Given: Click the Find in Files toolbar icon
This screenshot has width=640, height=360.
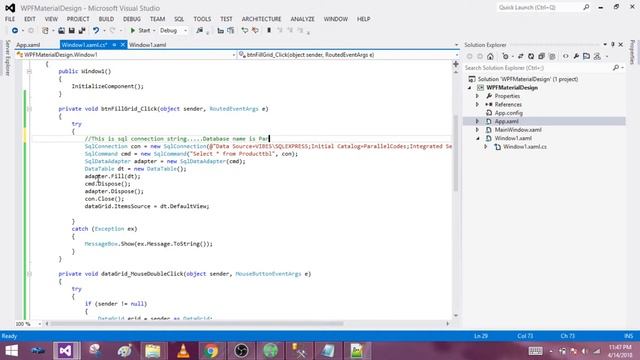Looking at the screenshot, I should click(x=200, y=31).
